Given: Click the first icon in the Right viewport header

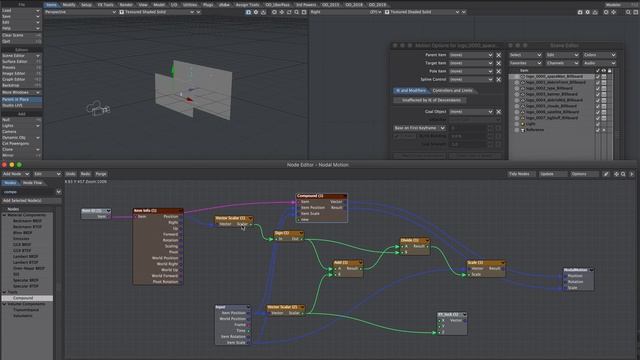Looking at the screenshot, I should point(580,12).
